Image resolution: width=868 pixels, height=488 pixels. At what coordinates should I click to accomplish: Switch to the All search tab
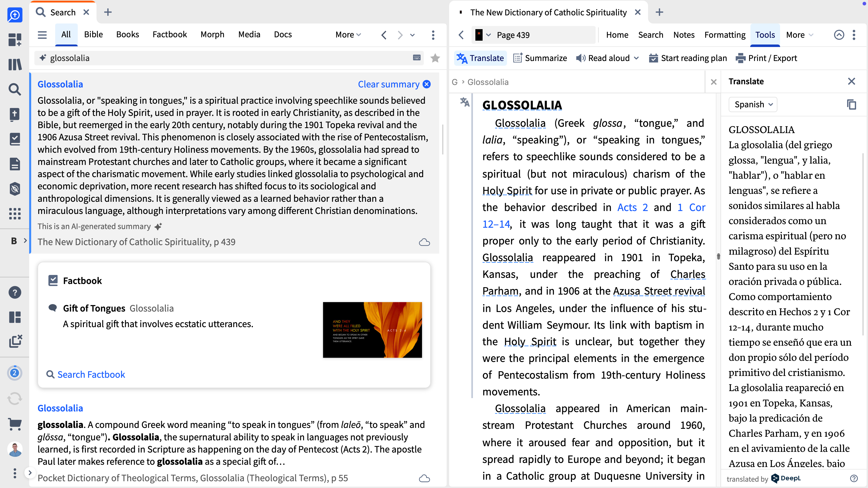pyautogui.click(x=66, y=34)
